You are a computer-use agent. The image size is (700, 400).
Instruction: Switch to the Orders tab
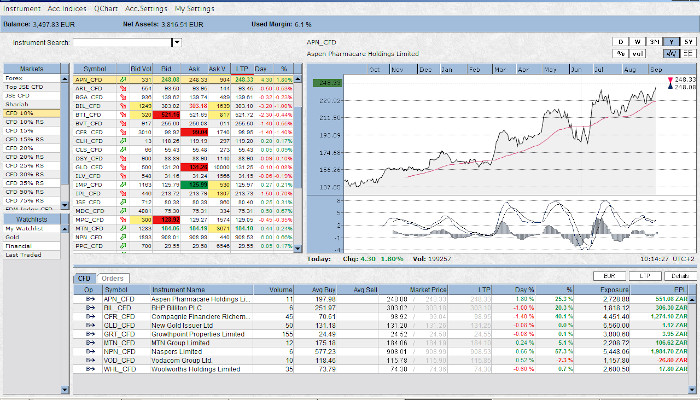click(113, 277)
